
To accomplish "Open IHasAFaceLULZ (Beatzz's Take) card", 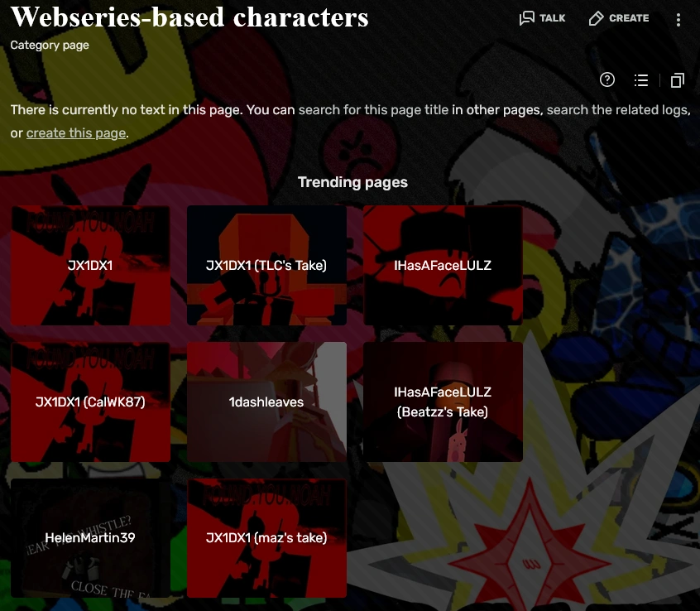I will 443,402.
